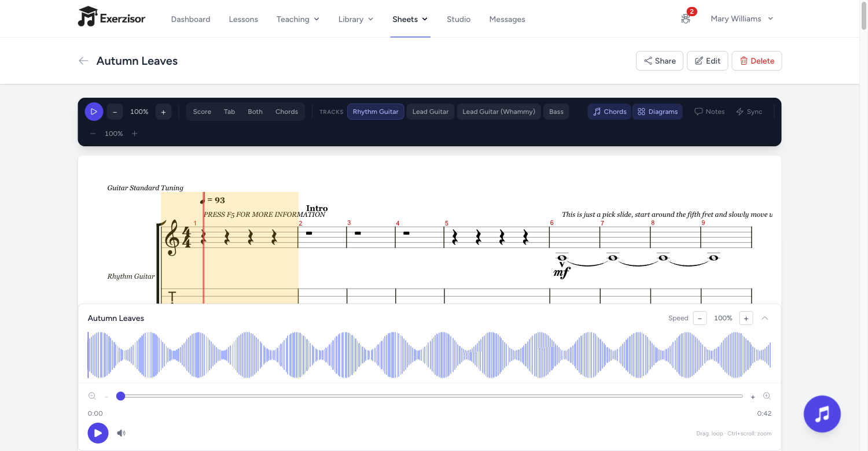Click the Exerzisor logo icon
This screenshot has width=868, height=451.
[x=87, y=17]
